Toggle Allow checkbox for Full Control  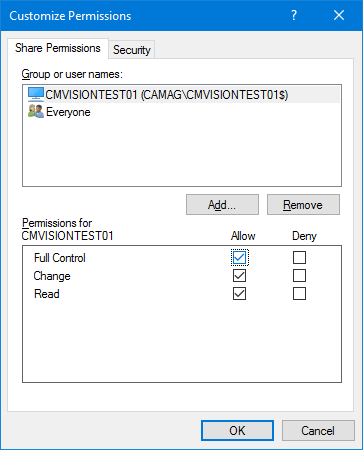point(239,258)
